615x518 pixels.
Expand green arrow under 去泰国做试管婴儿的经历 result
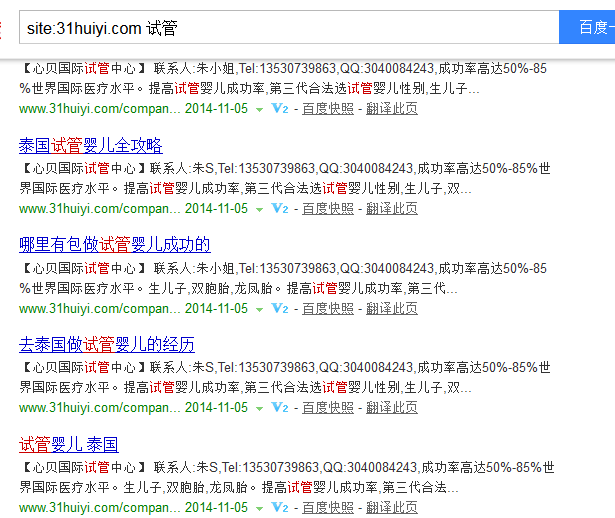click(x=259, y=408)
